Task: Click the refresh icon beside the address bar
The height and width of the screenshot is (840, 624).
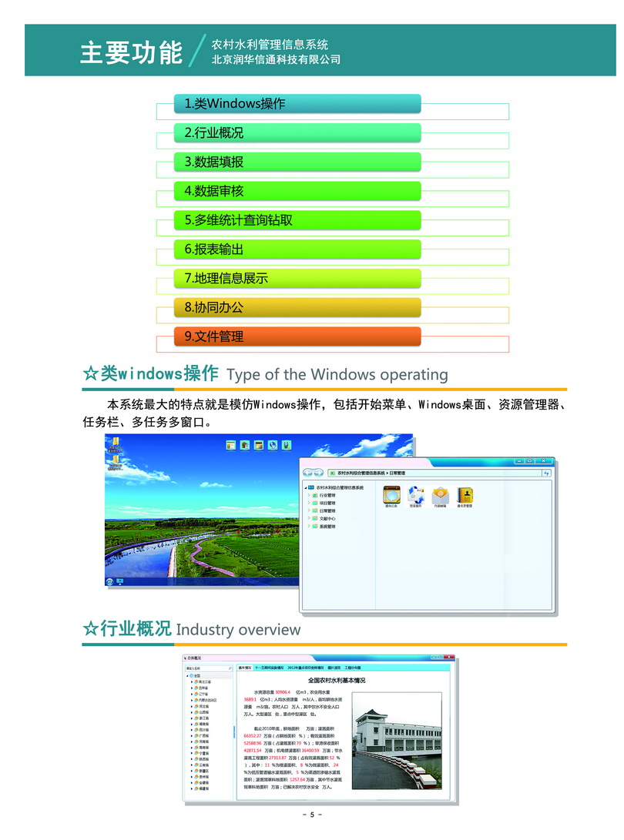Action: click(546, 473)
